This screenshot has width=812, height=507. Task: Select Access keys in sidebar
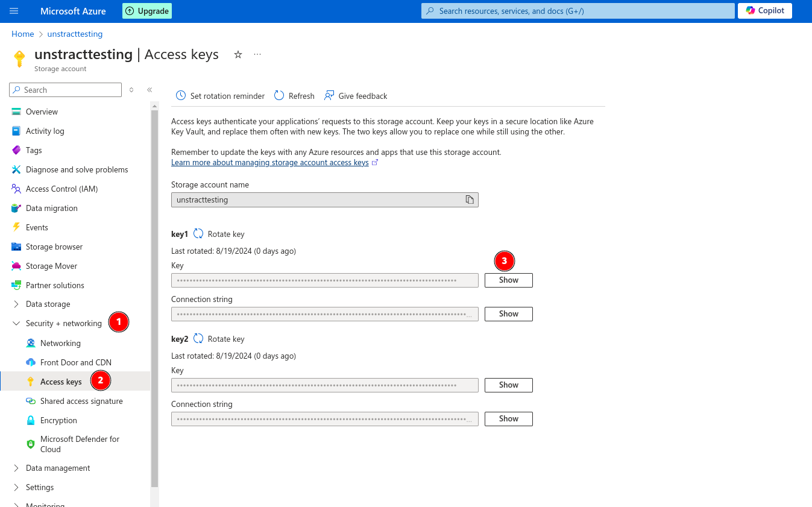click(75, 381)
